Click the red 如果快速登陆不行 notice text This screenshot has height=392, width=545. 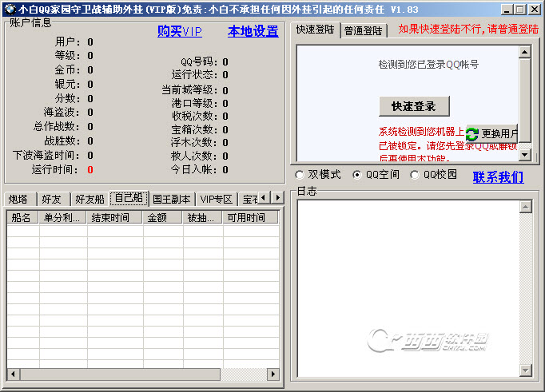pos(468,30)
